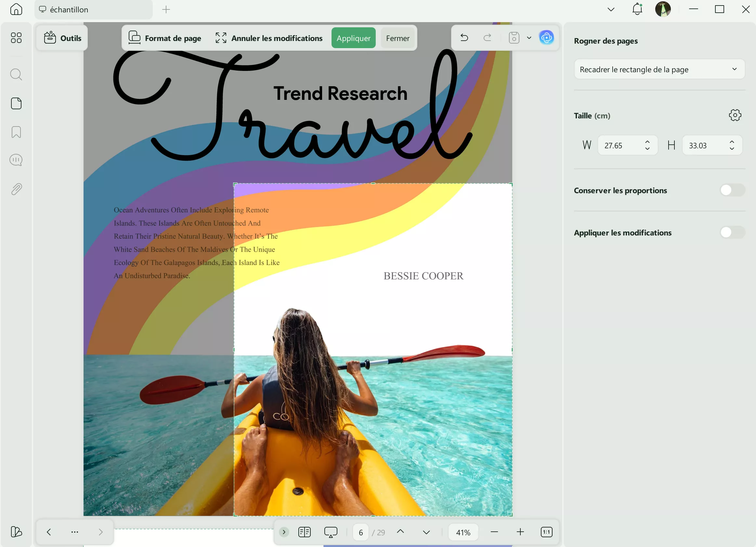The width and height of the screenshot is (756, 547).
Task: Expand Recadrer le rectangle de la page dropdown
Action: coord(659,69)
